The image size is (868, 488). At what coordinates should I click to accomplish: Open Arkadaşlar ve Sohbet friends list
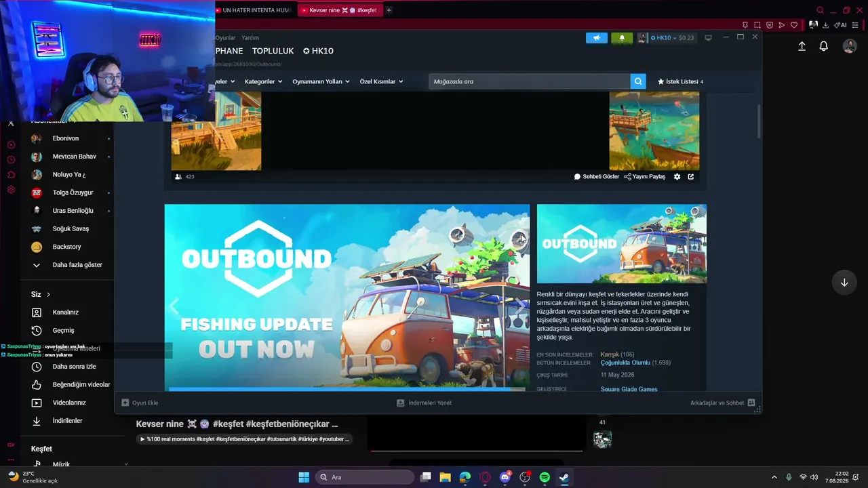tap(722, 403)
